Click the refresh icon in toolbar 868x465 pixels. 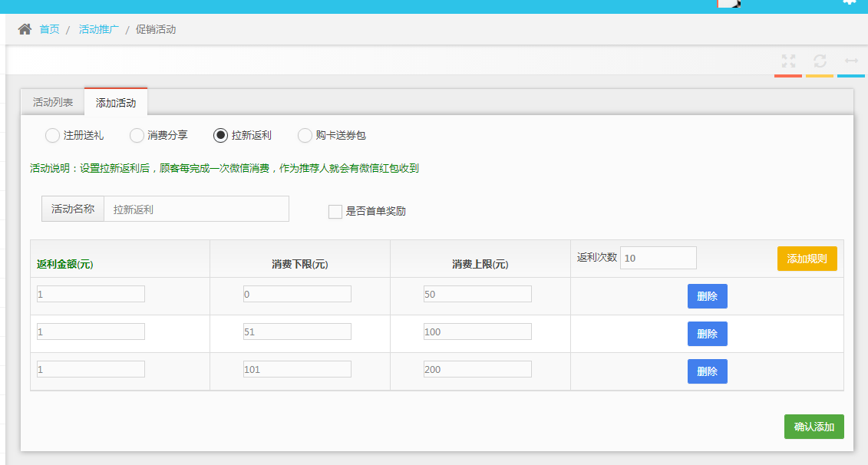(820, 61)
